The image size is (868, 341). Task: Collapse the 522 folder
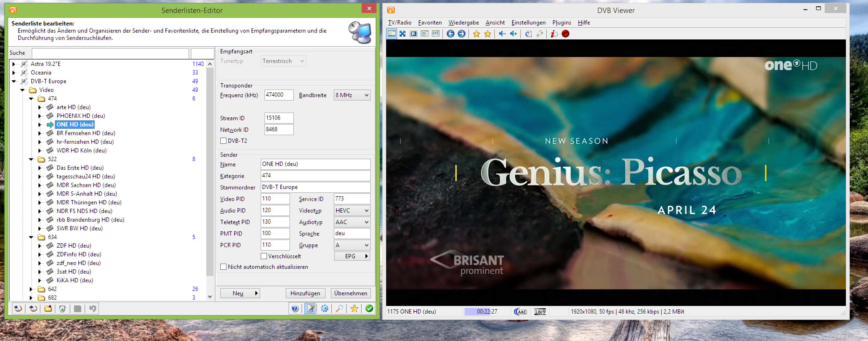31,159
